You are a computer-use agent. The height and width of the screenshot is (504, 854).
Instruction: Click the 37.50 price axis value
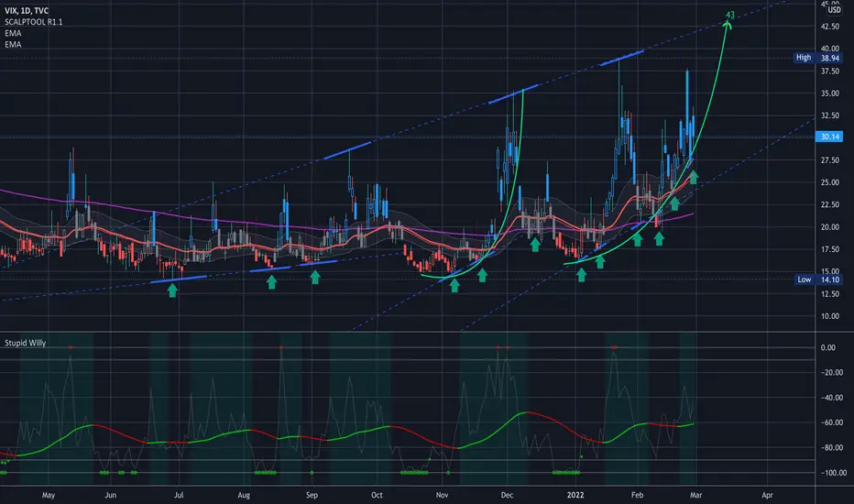pos(829,71)
